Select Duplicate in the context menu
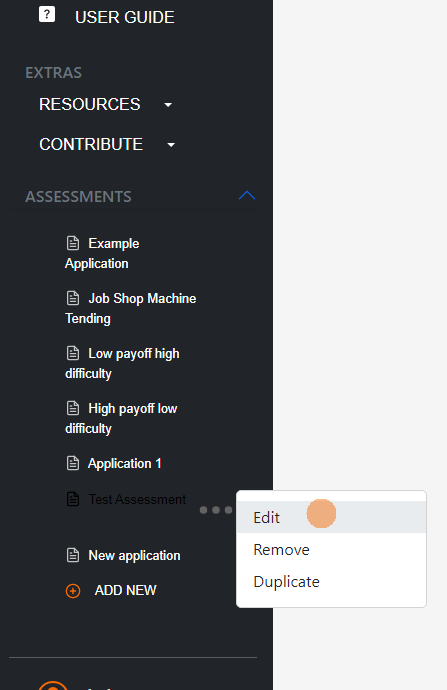The height and width of the screenshot is (690, 447). (331, 581)
